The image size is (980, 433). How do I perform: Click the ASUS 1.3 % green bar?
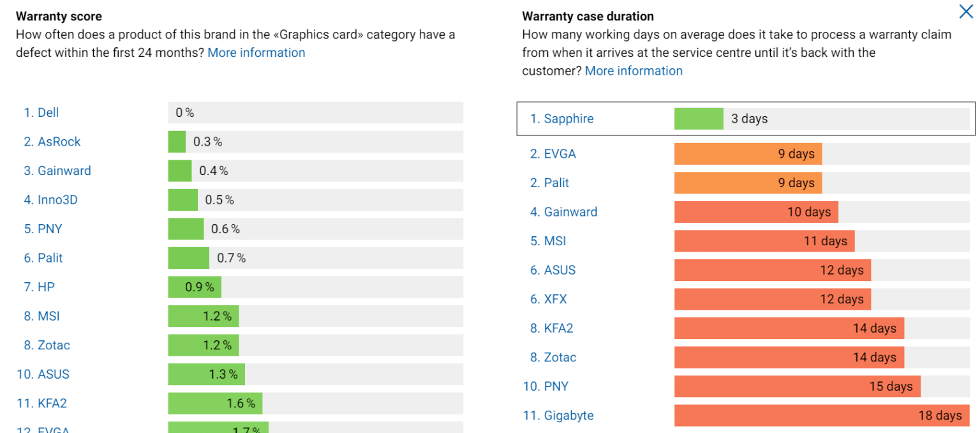205,374
